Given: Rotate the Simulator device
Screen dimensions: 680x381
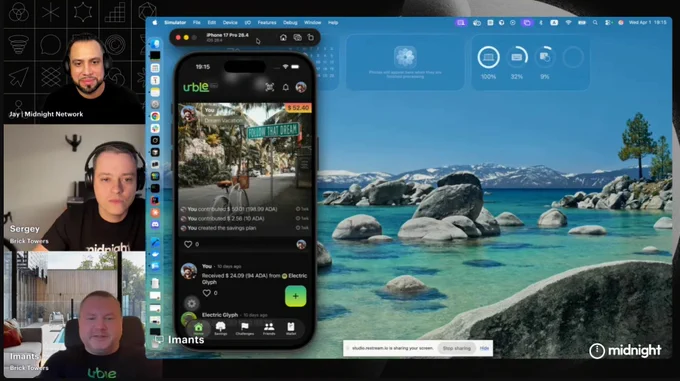Looking at the screenshot, I should 311,38.
